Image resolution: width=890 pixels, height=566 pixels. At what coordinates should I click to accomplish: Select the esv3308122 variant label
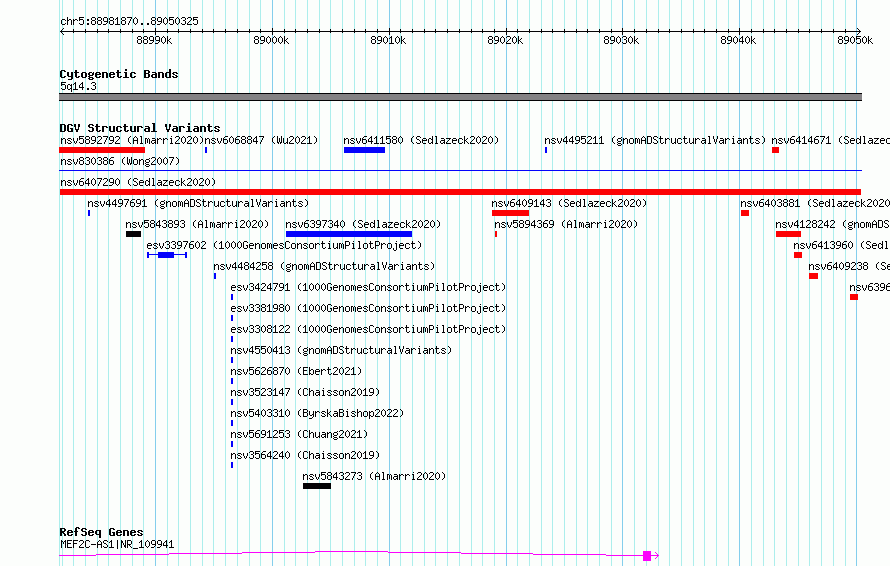368,329
